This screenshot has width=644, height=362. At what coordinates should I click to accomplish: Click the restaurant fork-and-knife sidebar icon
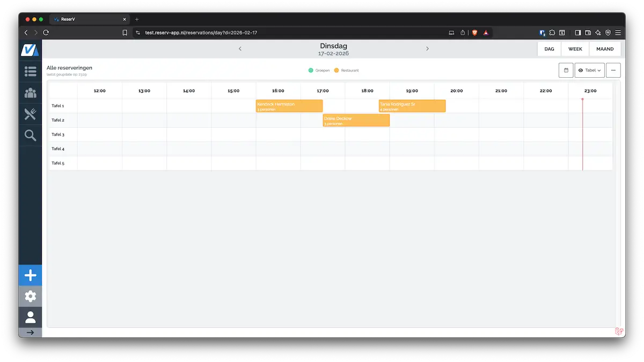coord(31,114)
